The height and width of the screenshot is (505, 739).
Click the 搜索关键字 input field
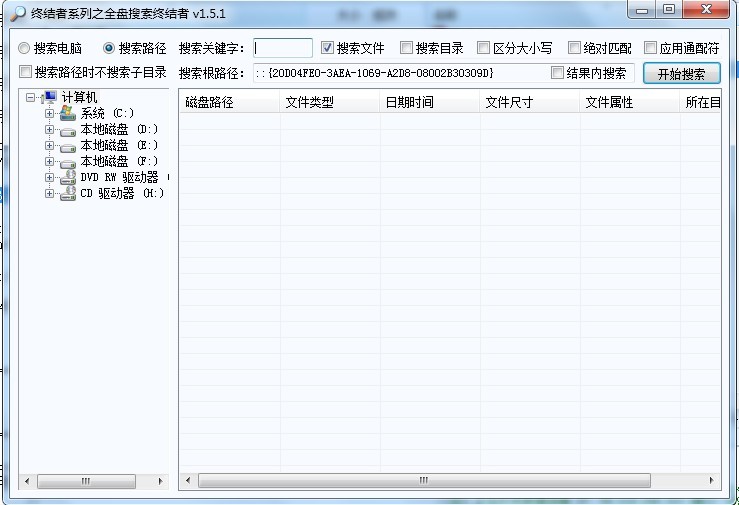pyautogui.click(x=283, y=48)
